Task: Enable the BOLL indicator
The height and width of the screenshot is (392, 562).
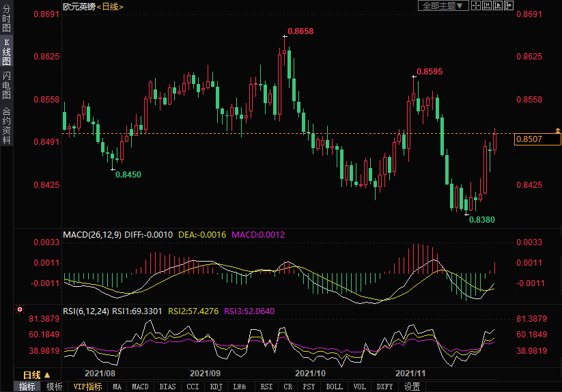Action: pyautogui.click(x=334, y=387)
